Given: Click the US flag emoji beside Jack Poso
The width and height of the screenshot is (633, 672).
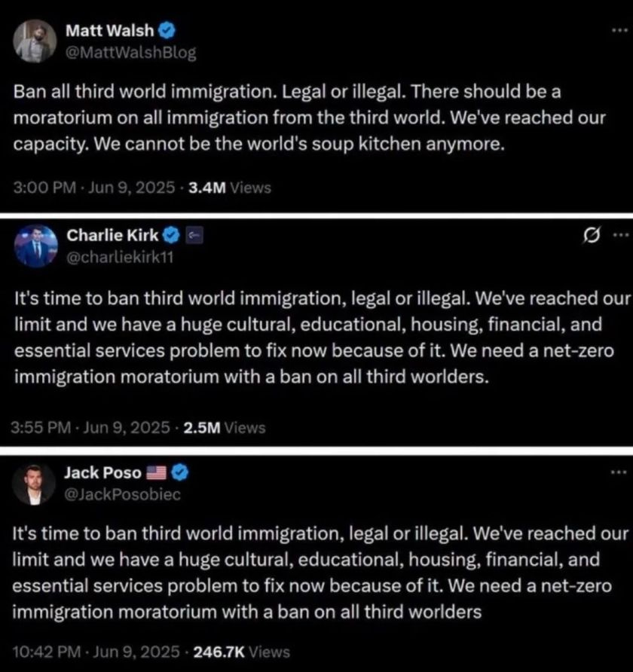Looking at the screenshot, I should 157,473.
